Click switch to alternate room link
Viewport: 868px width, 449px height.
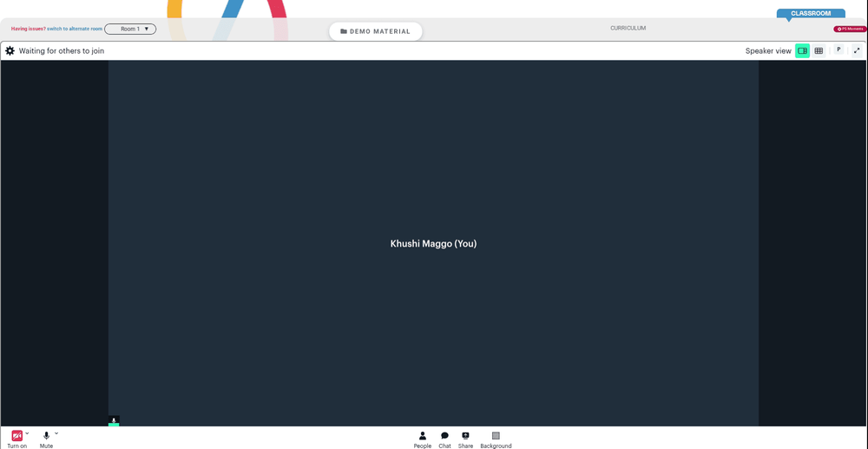74,29
